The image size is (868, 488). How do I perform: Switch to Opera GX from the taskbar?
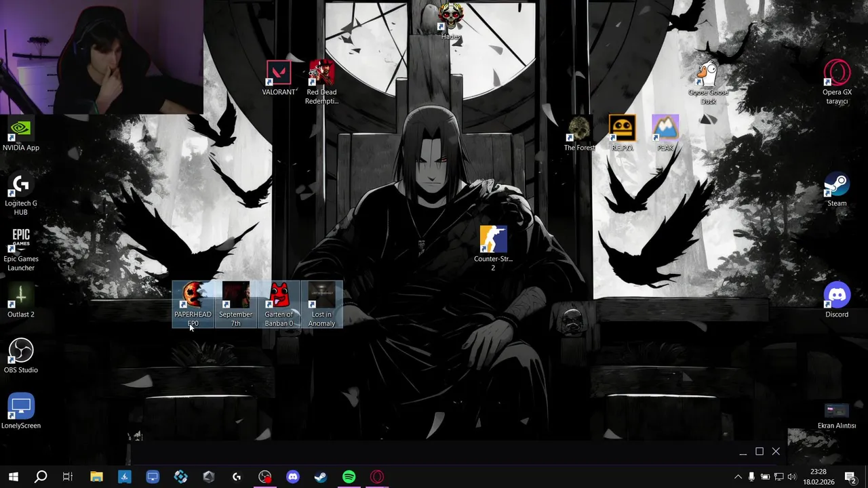(377, 477)
